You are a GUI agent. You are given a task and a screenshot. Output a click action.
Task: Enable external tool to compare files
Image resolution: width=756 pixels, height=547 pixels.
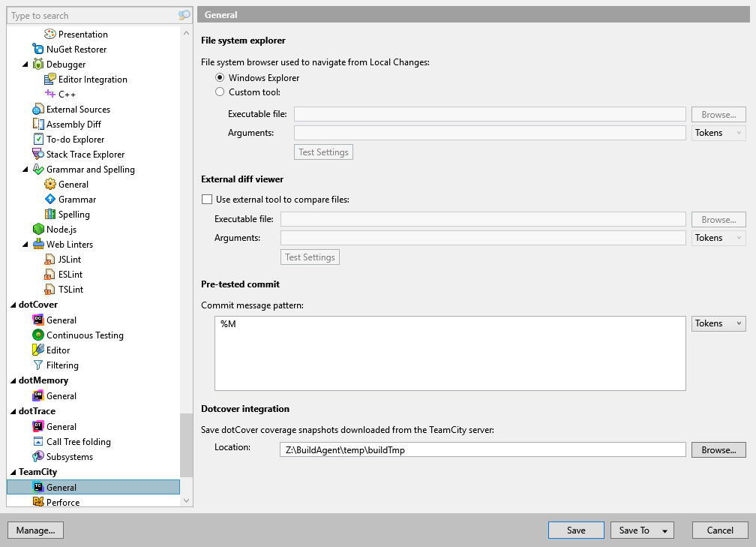click(207, 199)
